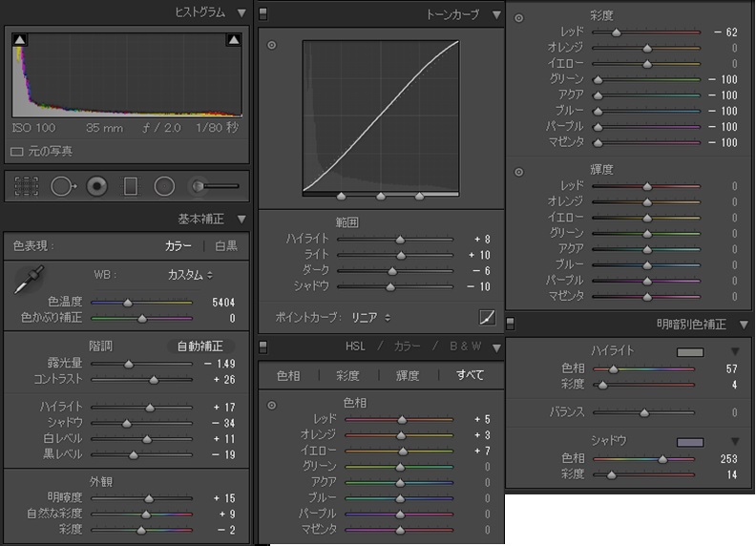Screen dimensions: 756x546
Task: Expand the highlight color picker arrow
Action: click(735, 351)
